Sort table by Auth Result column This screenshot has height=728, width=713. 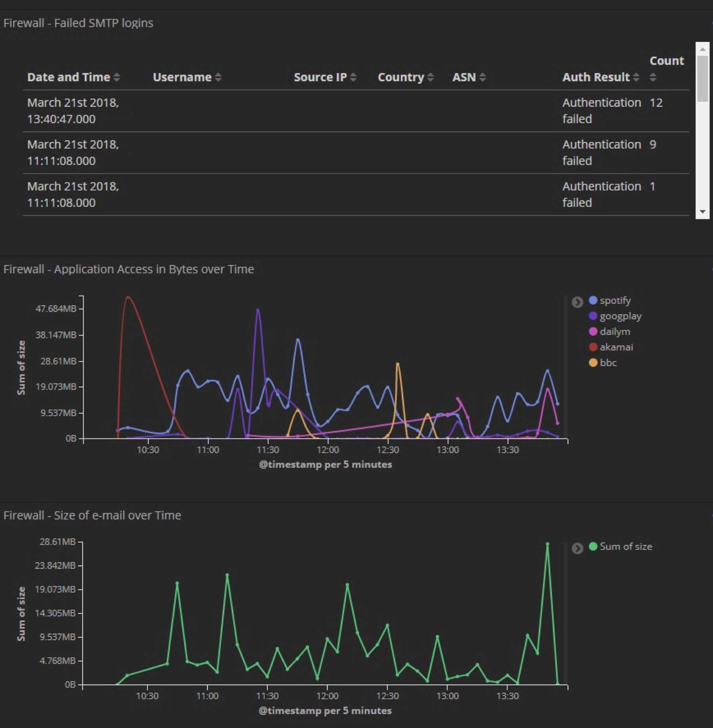tap(636, 77)
